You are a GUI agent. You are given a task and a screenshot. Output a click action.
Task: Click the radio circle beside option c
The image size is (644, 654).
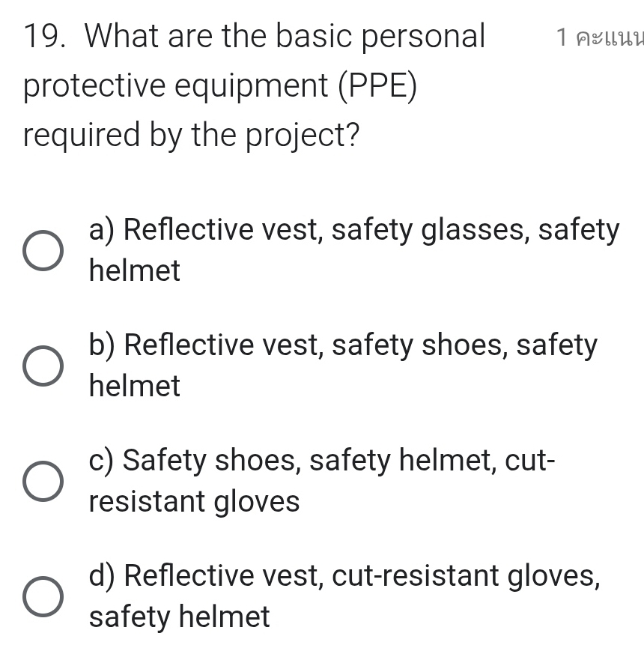click(x=43, y=481)
